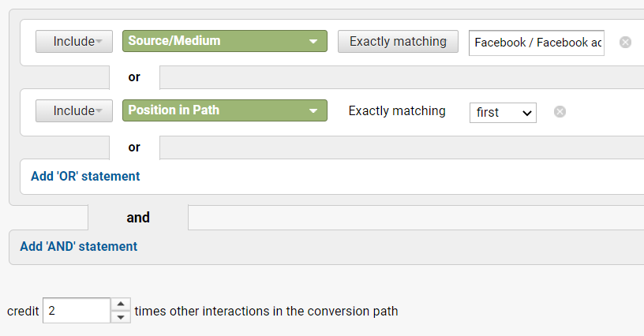Viewport: 644px width, 336px height.
Task: Open the 'first' position select box
Action: click(x=502, y=112)
